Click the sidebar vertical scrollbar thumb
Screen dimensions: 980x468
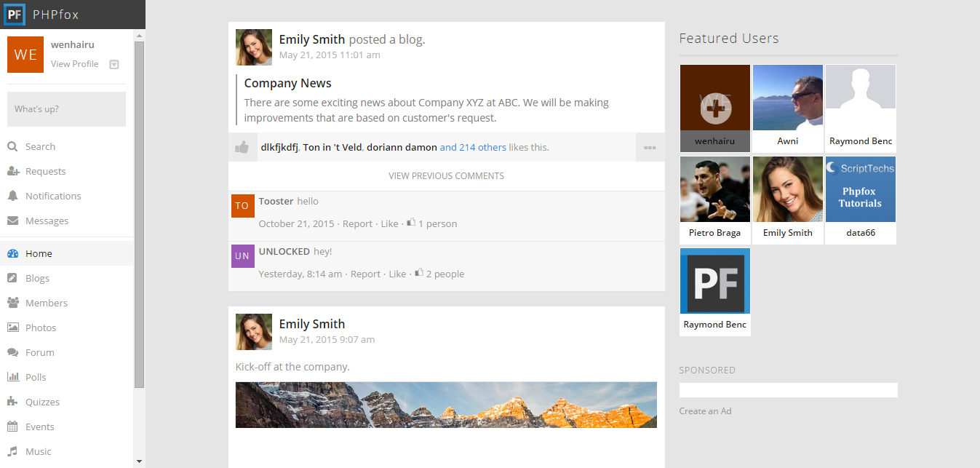pos(140,215)
